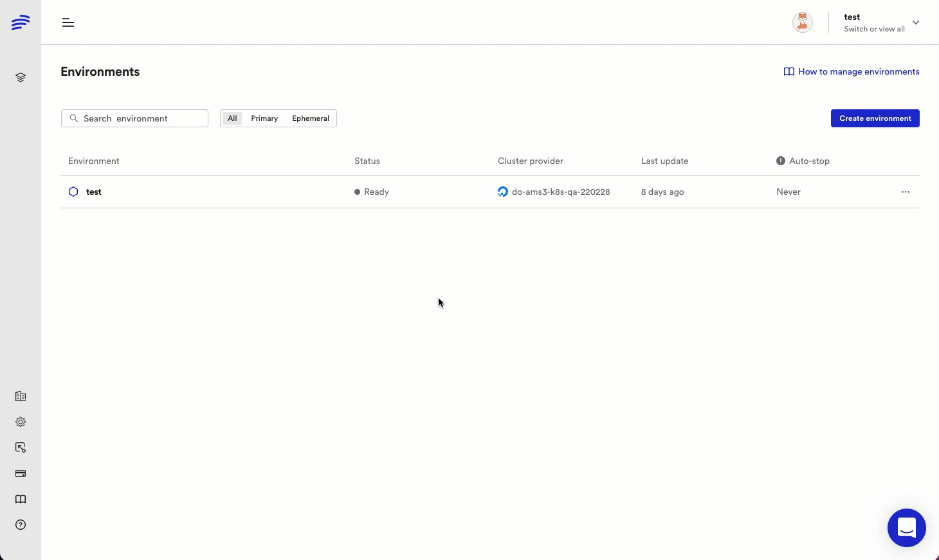
Task: Focus the Search environment field
Action: tap(134, 118)
